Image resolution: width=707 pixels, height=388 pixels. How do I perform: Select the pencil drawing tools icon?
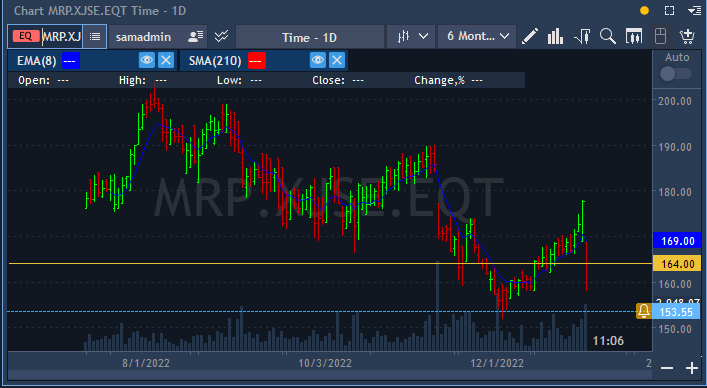click(x=530, y=37)
